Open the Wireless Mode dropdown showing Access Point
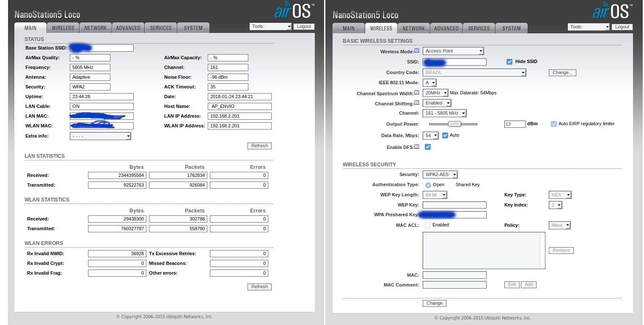The image size is (644, 325). coord(453,51)
